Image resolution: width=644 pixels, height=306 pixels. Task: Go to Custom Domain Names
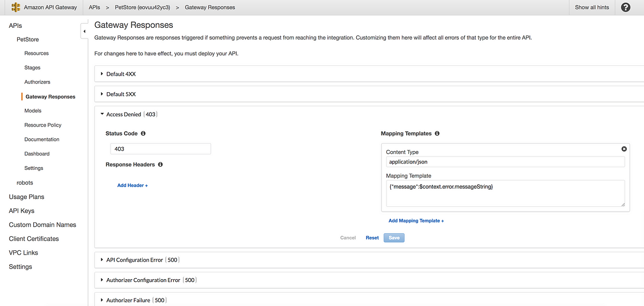(42, 225)
